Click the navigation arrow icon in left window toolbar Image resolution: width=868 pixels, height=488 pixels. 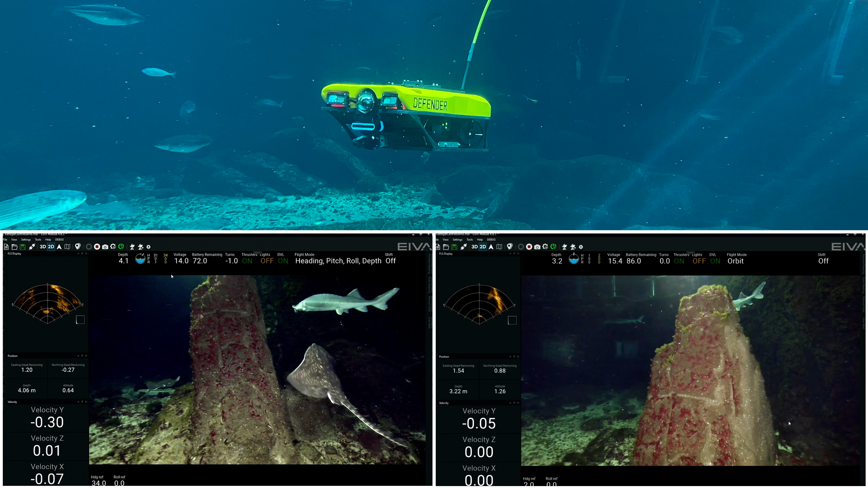click(x=59, y=247)
